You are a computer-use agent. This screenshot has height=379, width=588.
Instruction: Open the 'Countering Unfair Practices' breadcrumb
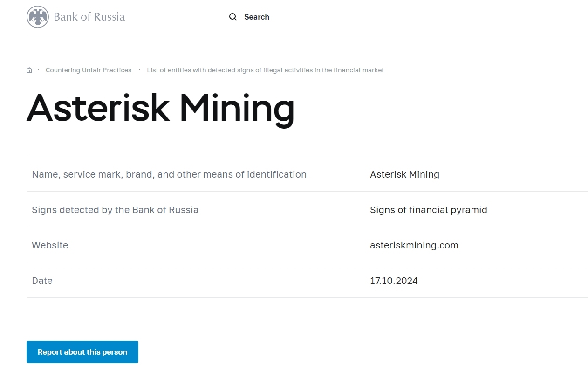pos(89,70)
